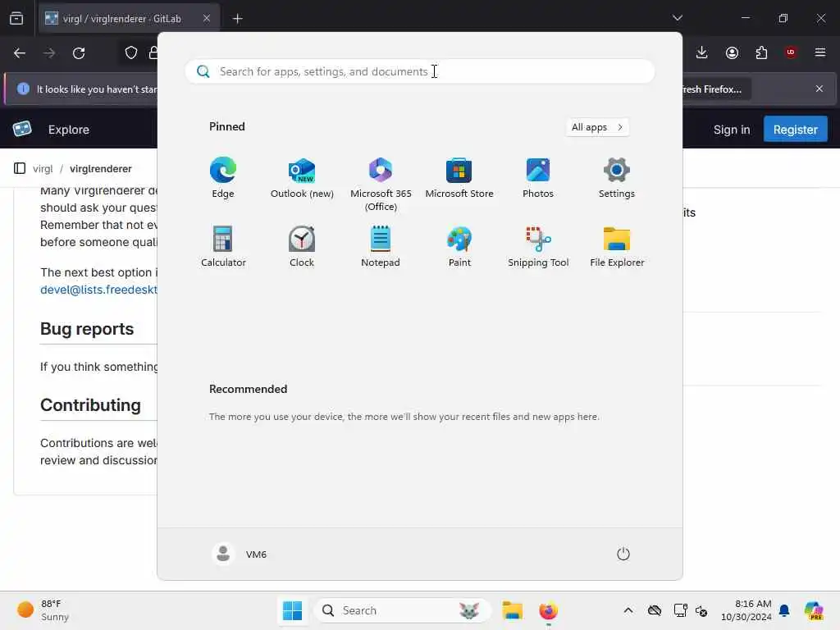The image size is (840, 630).
Task: Open Firefox extensions puzzle icon
Action: click(x=761, y=52)
